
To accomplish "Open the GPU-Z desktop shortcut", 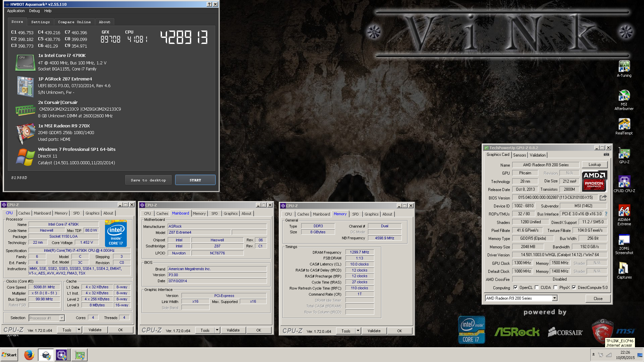I will [x=624, y=156].
